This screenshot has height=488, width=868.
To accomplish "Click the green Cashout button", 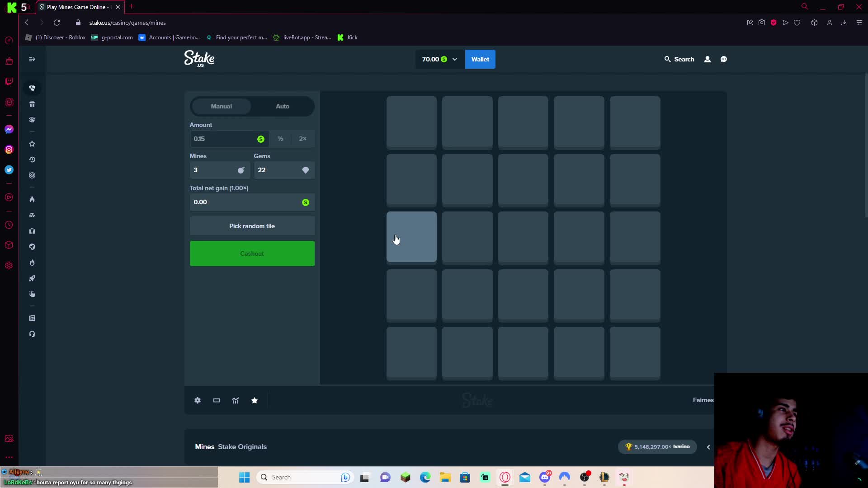I will [252, 253].
